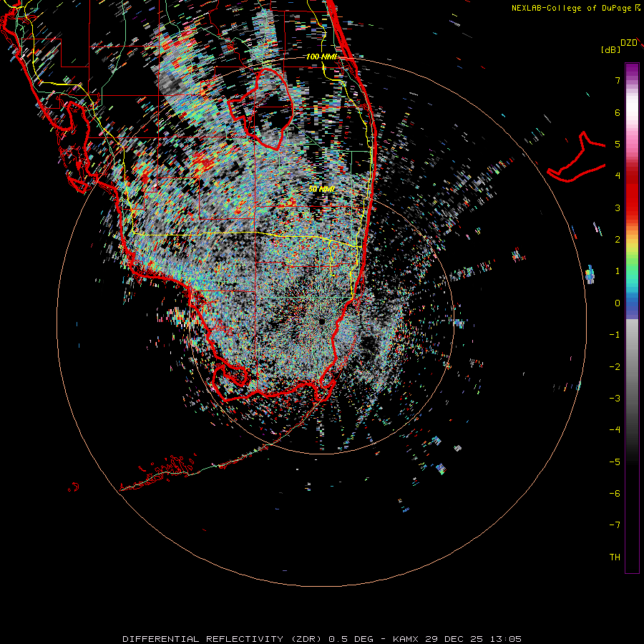This screenshot has width=644, height=644.
Task: Click the DIFFERENTIAL REFLECTIVITY (ZDR) caption
Action: tap(223, 639)
